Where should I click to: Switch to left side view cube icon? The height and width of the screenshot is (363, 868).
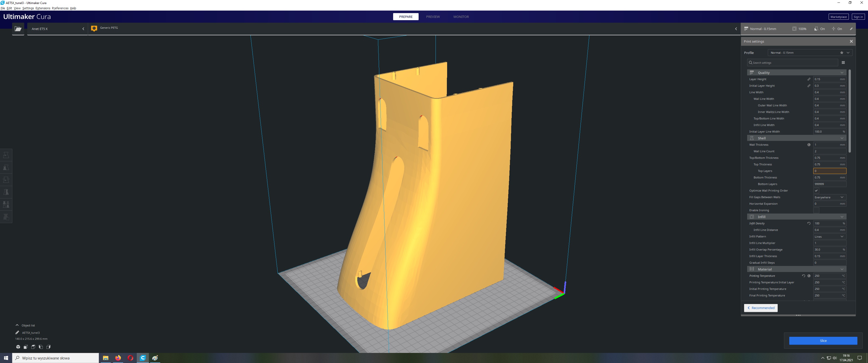pos(41,347)
